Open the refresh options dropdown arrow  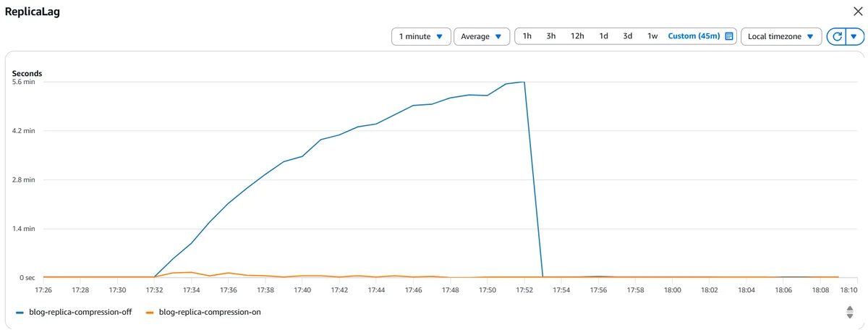pyautogui.click(x=856, y=36)
